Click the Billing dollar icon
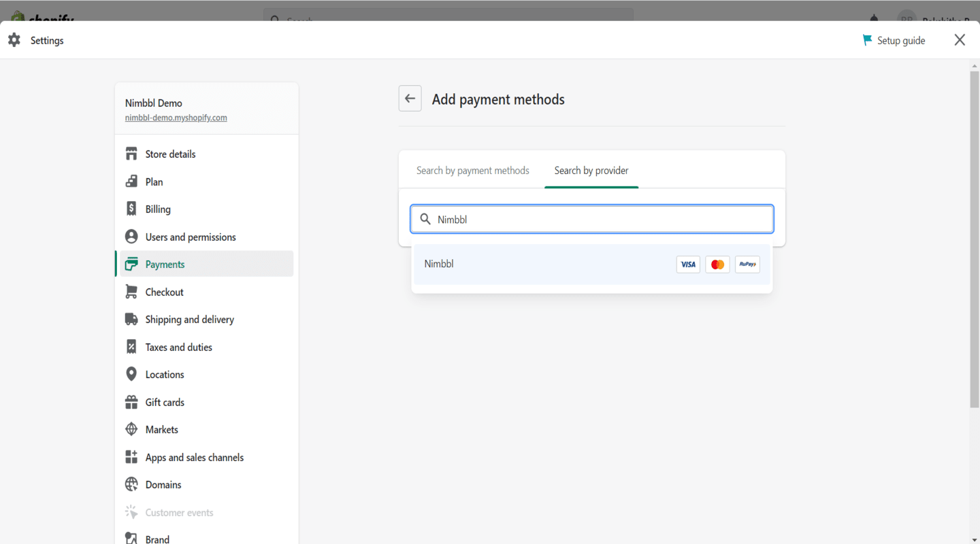 pyautogui.click(x=131, y=209)
